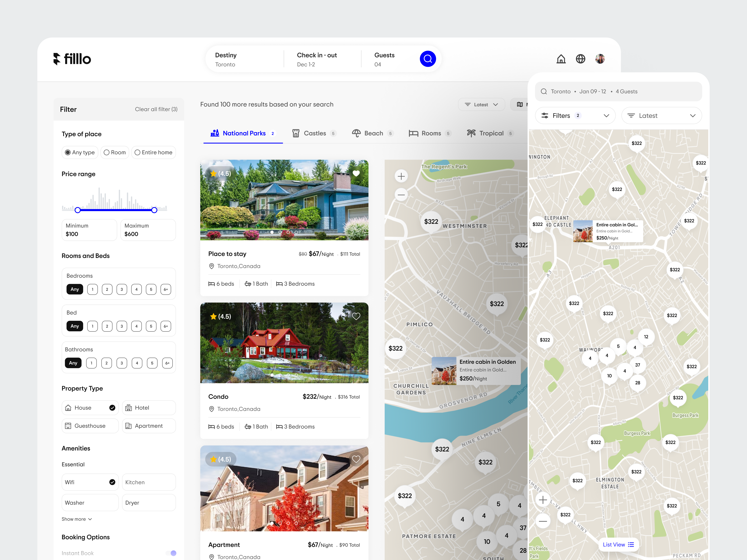This screenshot has width=747, height=560.
Task: Click the search icon next to Guests
Action: 428,59
